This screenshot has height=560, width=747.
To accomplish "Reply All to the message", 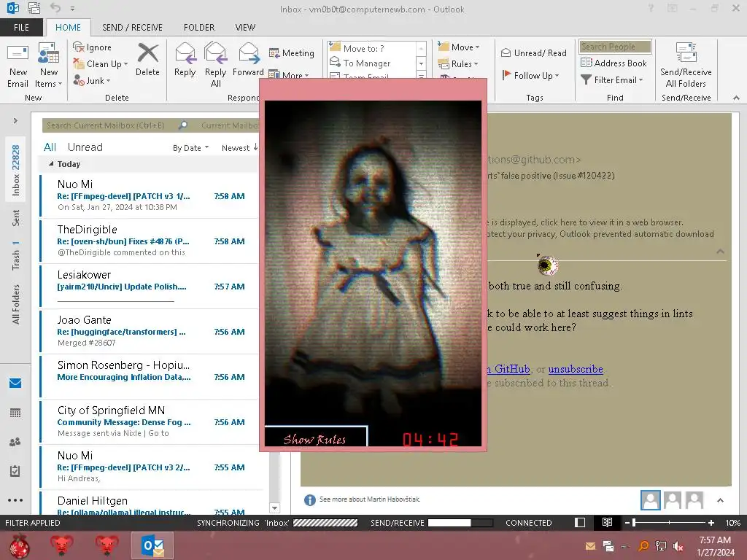I will (215, 66).
